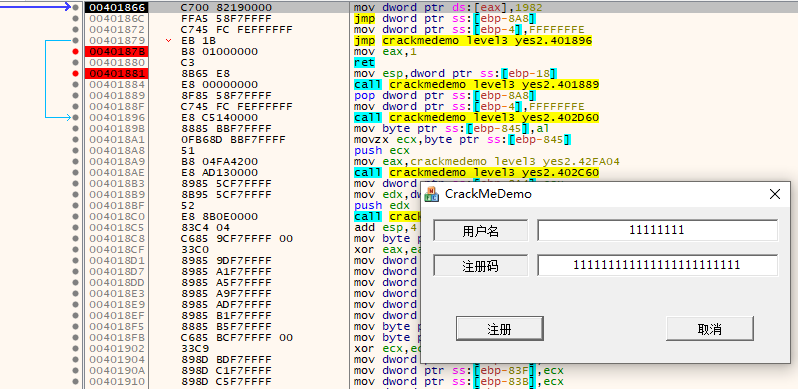The height and width of the screenshot is (389, 798).
Task: Select the call to 402D60 instruction
Action: (476, 118)
